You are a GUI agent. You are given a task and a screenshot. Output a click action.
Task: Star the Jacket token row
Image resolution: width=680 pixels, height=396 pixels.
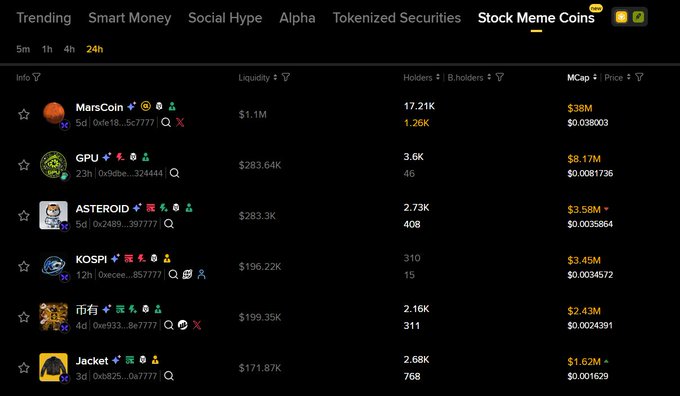(x=24, y=368)
